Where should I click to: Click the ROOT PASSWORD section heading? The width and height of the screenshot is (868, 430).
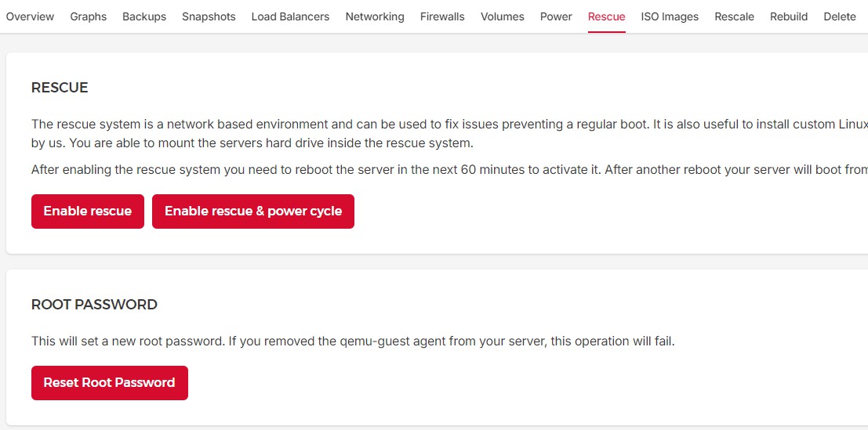click(94, 305)
